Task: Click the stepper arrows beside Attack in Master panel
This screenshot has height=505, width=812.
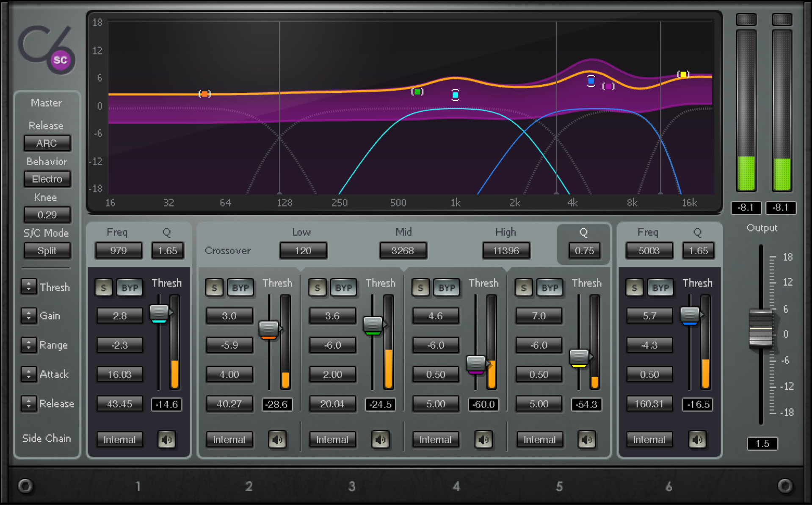Action: pyautogui.click(x=29, y=375)
